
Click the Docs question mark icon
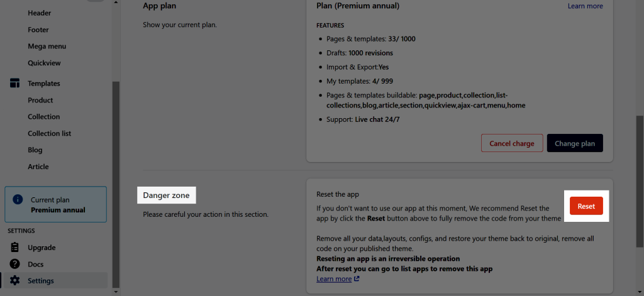pos(15,264)
